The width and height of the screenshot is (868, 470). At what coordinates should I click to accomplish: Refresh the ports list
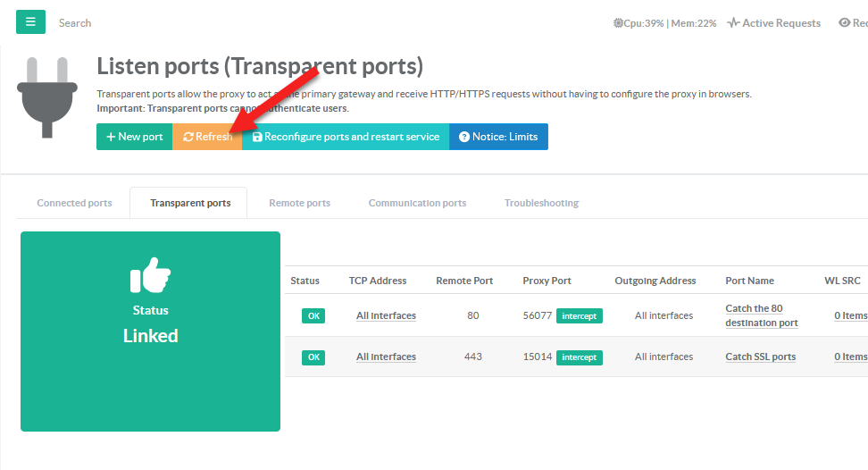(207, 137)
